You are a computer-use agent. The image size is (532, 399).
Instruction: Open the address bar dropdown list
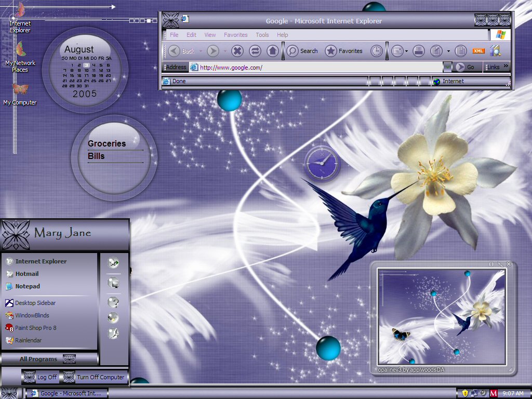point(447,67)
